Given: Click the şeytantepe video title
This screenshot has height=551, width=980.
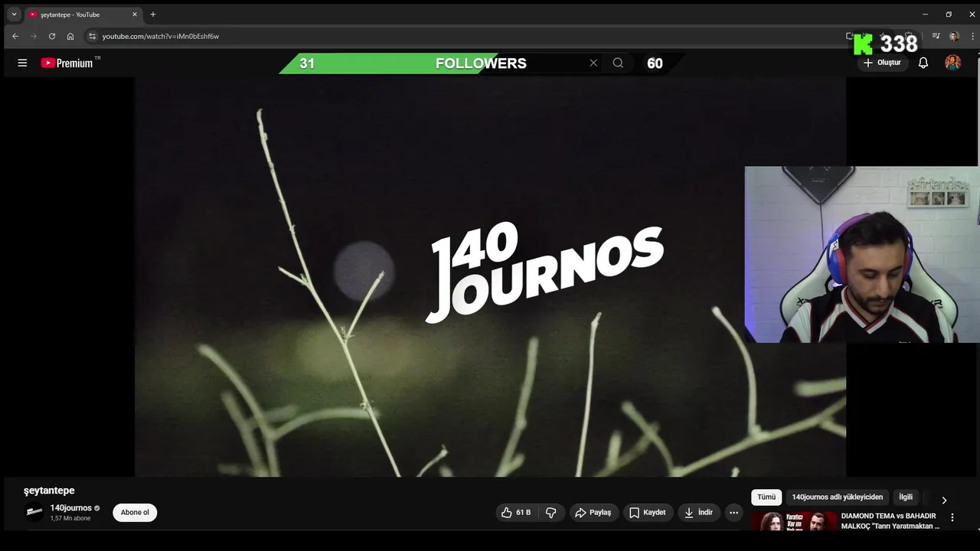Looking at the screenshot, I should click(49, 491).
